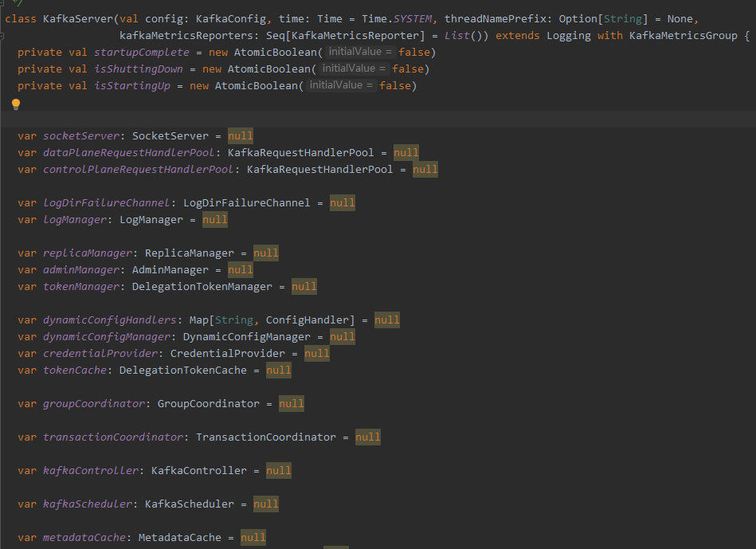Click the KafkaServer class name

tap(77, 18)
